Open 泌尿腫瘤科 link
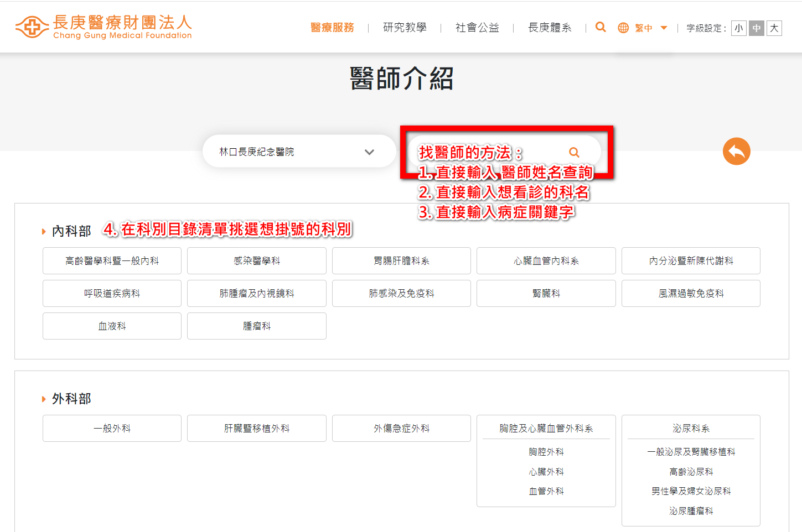The height and width of the screenshot is (532, 802). coord(691,511)
